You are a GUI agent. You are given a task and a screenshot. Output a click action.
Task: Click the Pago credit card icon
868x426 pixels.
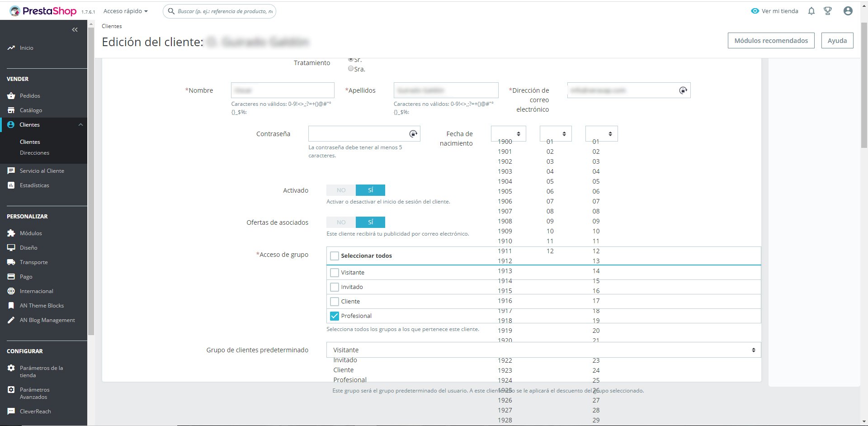pos(11,276)
